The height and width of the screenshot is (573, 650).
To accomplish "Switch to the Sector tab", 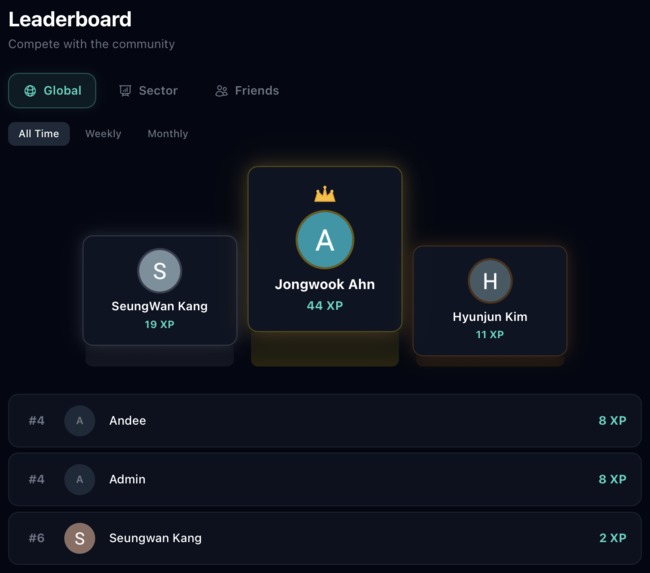I will coord(148,90).
